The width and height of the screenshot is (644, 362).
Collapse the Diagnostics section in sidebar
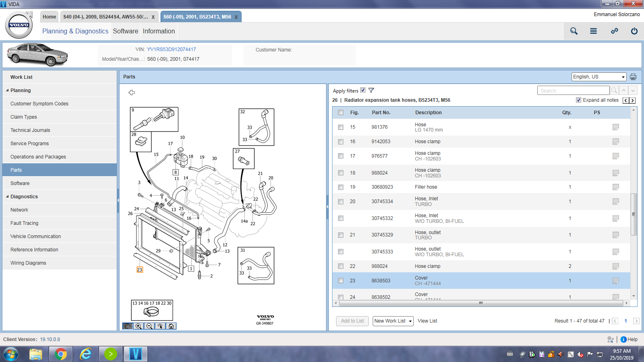click(x=7, y=197)
